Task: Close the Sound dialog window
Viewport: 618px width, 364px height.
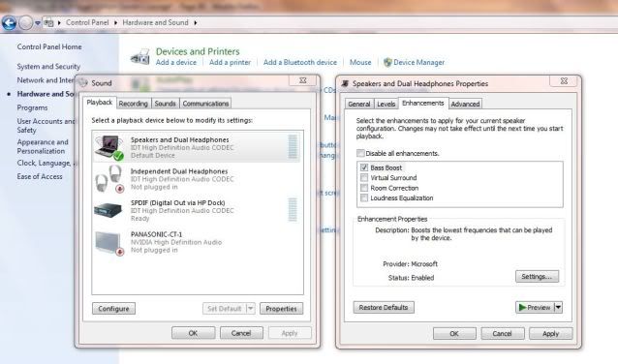Action: 302,80
